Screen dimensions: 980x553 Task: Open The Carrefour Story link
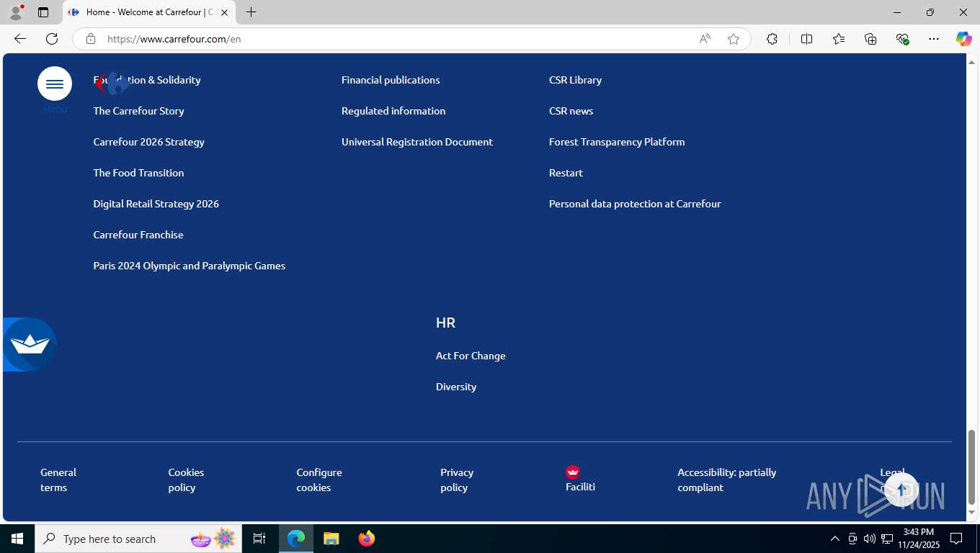point(138,111)
